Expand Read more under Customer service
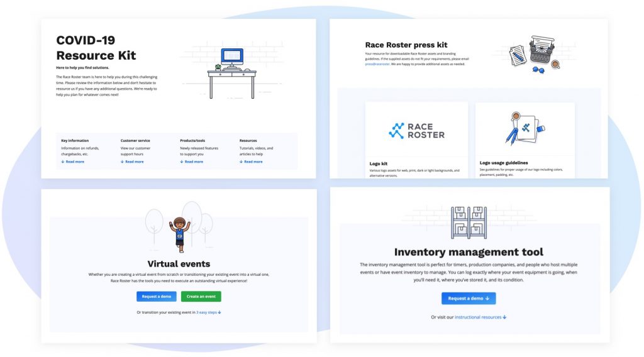The image size is (644, 357). click(132, 162)
